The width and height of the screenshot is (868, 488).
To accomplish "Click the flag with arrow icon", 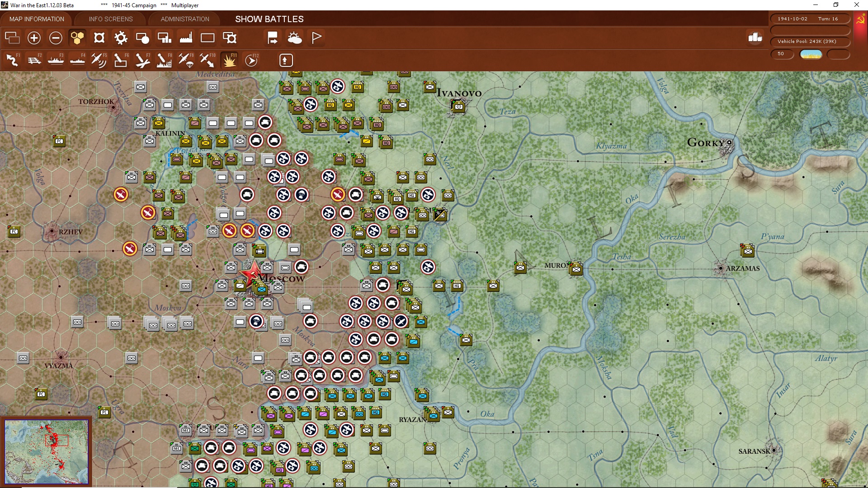I will point(273,38).
